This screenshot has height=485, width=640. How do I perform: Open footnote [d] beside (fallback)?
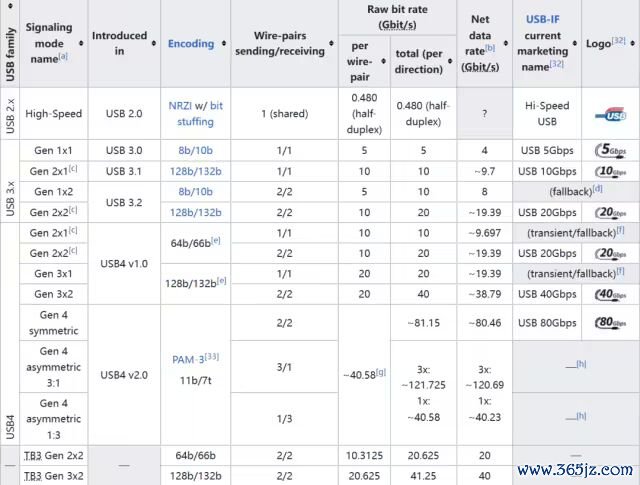click(x=597, y=189)
